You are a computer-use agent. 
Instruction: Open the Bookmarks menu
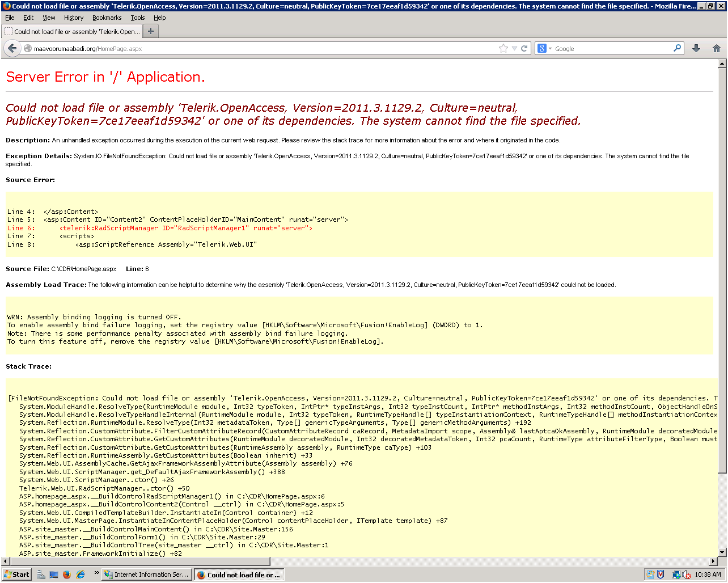click(107, 18)
